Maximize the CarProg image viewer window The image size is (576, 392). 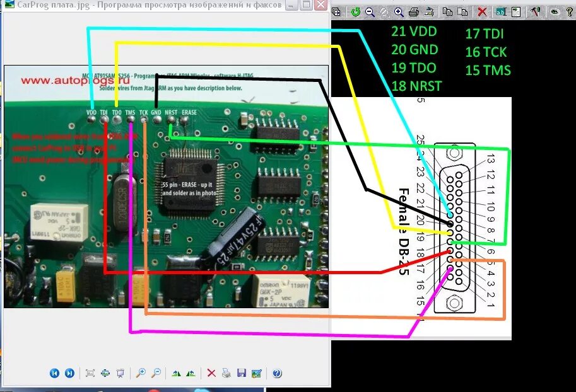305,5
